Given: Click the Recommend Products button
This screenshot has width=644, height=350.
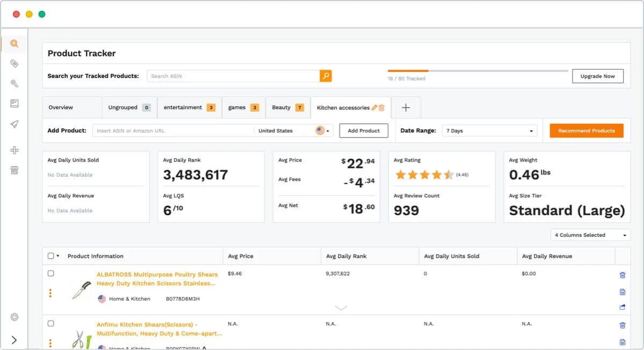Looking at the screenshot, I should [x=586, y=130].
